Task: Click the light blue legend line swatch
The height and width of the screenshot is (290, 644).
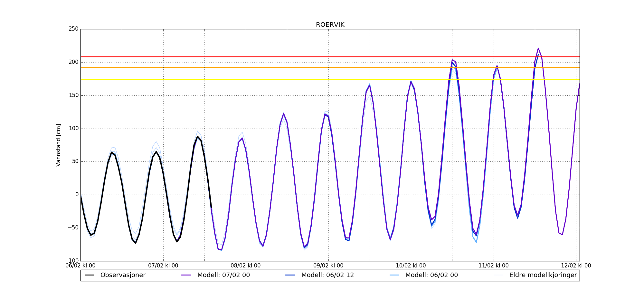Action: (x=394, y=275)
